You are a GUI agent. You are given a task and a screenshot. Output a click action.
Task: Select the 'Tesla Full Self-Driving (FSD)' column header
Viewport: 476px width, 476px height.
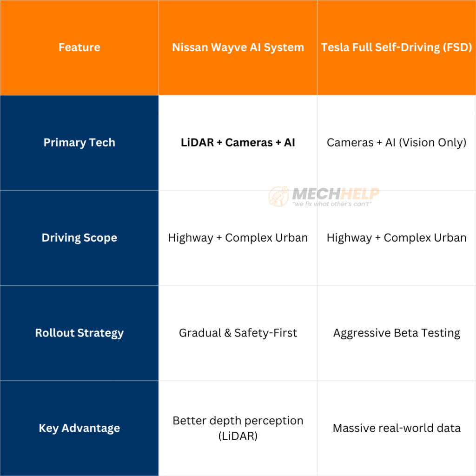397,47
